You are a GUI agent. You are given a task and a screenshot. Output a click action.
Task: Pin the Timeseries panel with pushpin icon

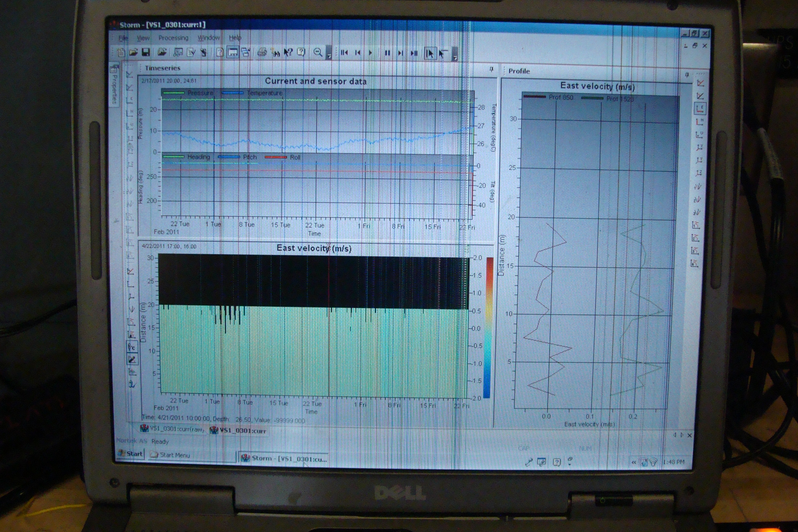point(491,69)
